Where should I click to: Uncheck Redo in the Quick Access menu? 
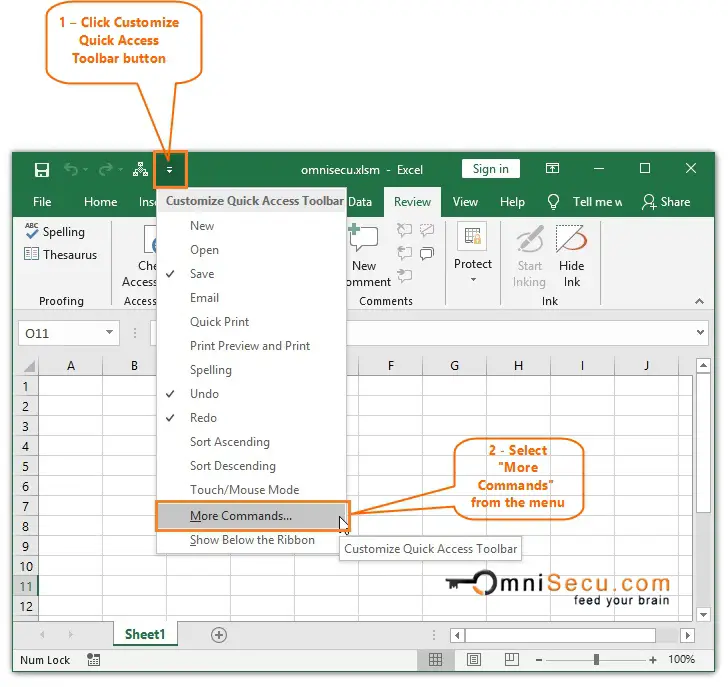click(252, 418)
